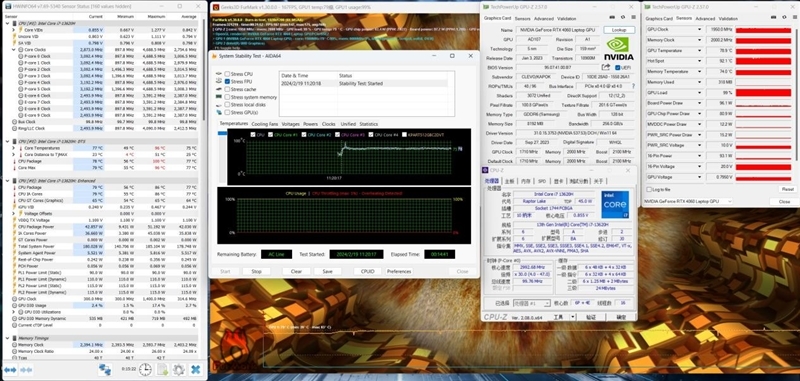Open Preferences in AIDA64 stability test
This screenshot has height=381, width=800.
pos(398,271)
